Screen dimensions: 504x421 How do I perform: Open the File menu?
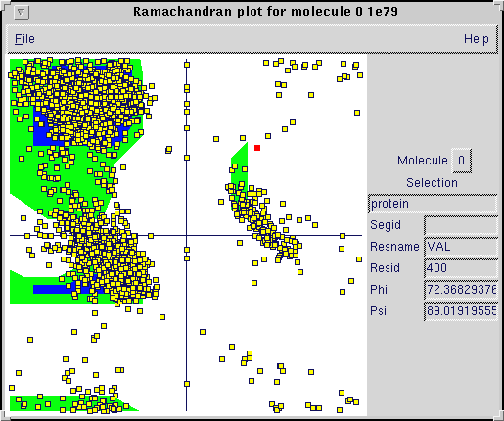[x=24, y=39]
